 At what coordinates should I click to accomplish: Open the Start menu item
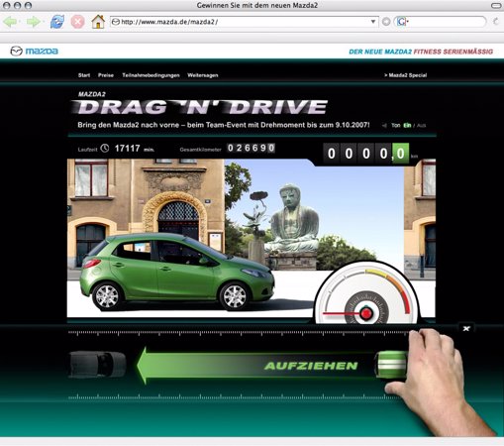[84, 75]
